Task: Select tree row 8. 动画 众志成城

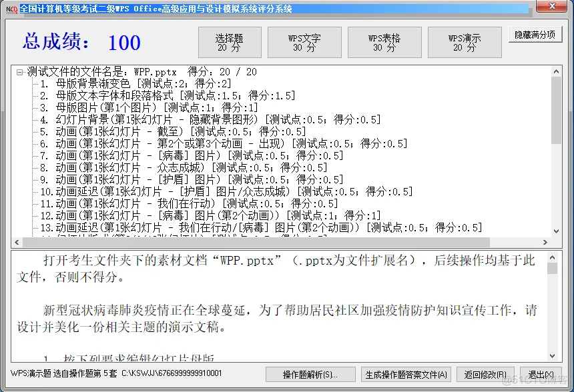Action: pos(184,168)
